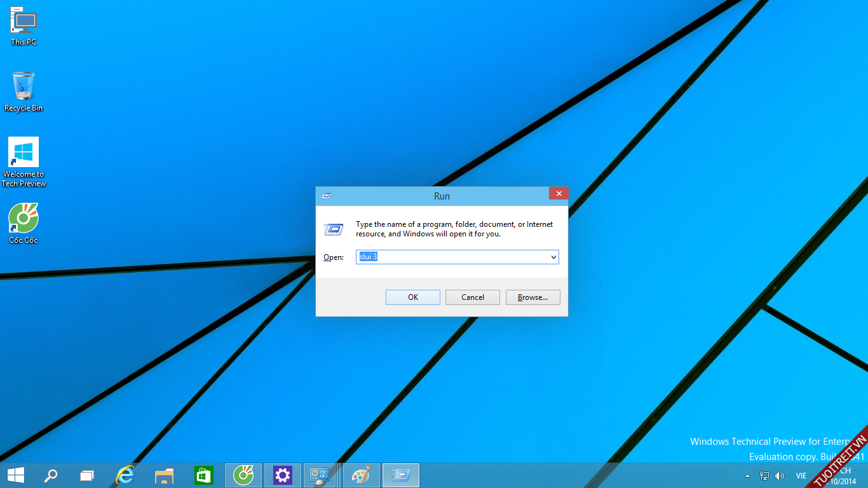The image size is (868, 488).
Task: Open This PC desktop icon
Action: click(24, 27)
